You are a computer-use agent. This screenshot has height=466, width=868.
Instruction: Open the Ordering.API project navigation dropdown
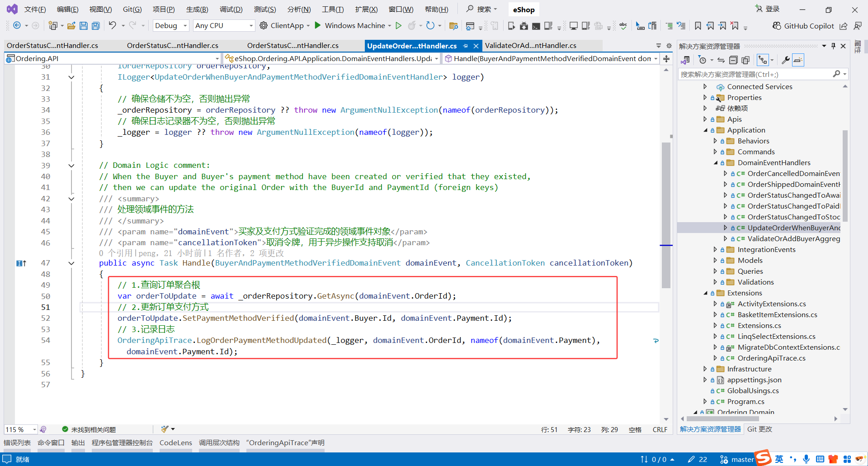[113, 59]
